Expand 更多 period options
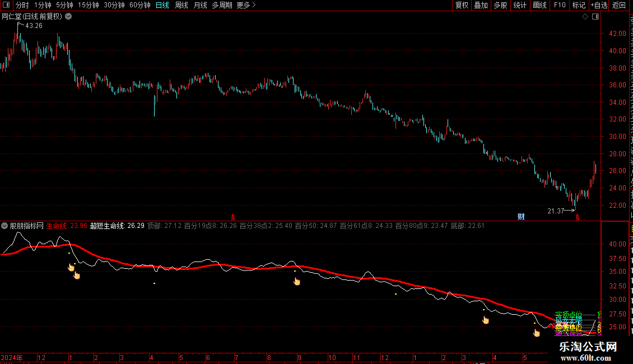This screenshot has width=633, height=364. click(246, 5)
